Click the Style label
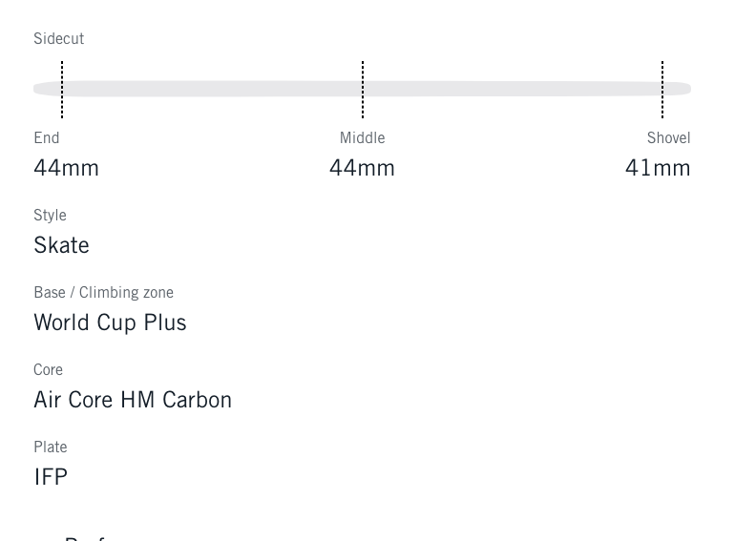The height and width of the screenshot is (541, 756). tap(50, 216)
